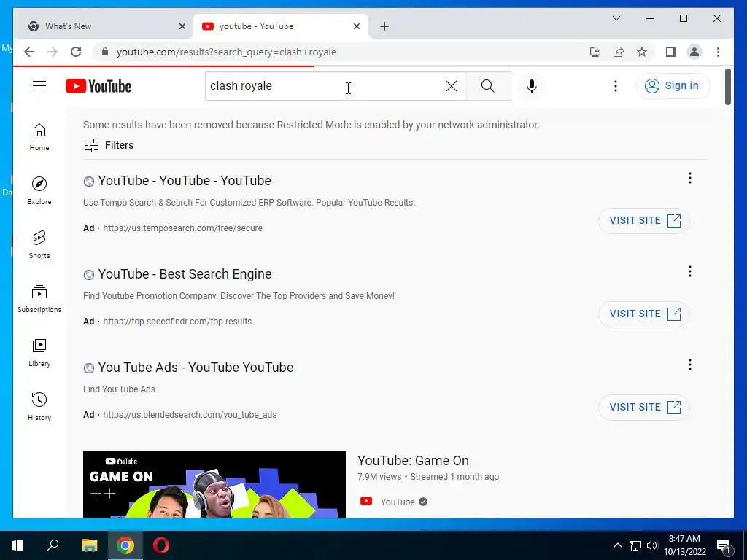Click the magnifier search button
The height and width of the screenshot is (560, 747).
click(x=488, y=86)
